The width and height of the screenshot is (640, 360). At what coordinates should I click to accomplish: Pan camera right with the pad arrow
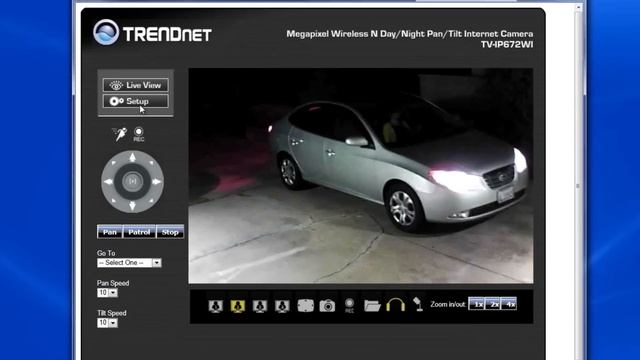coord(157,182)
